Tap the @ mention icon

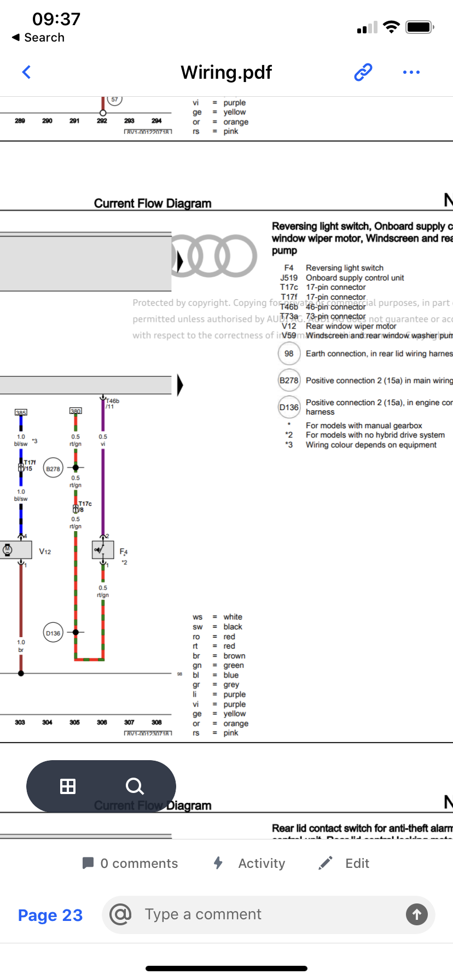point(120,914)
